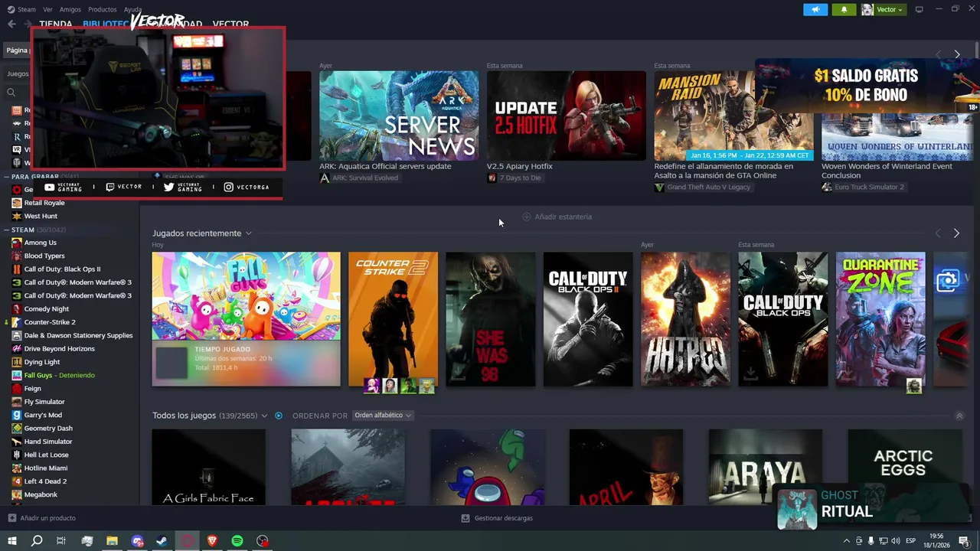Open the Windows notification center
The height and width of the screenshot is (551, 980).
click(964, 541)
